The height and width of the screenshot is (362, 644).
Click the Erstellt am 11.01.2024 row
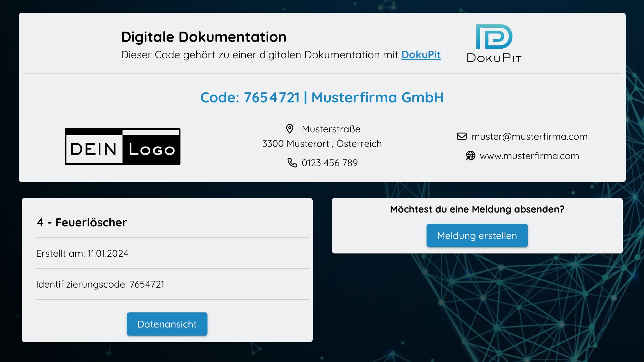click(82, 253)
